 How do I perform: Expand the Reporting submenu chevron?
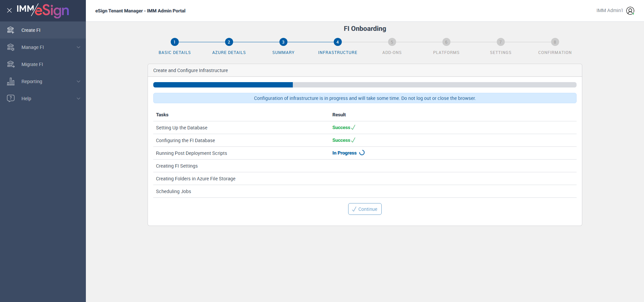pos(78,81)
